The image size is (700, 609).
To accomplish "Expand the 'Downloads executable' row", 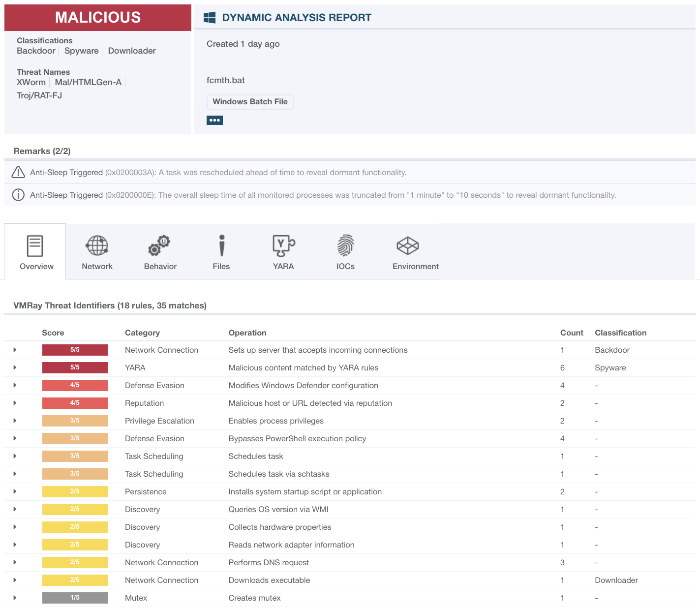I will coord(15,580).
